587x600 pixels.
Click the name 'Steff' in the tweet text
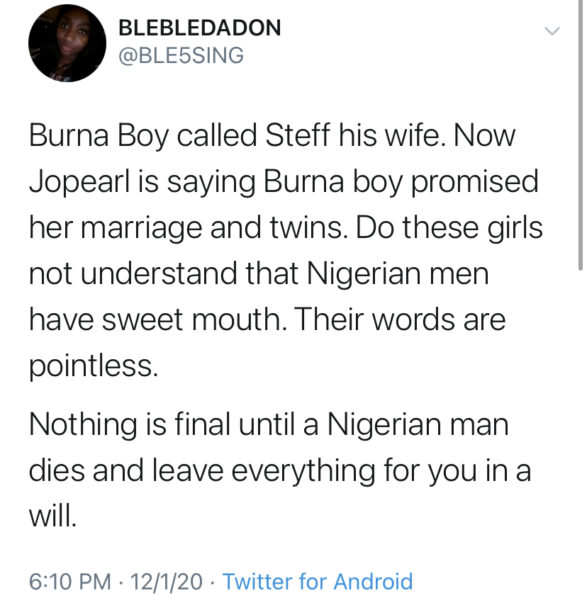click(297, 136)
